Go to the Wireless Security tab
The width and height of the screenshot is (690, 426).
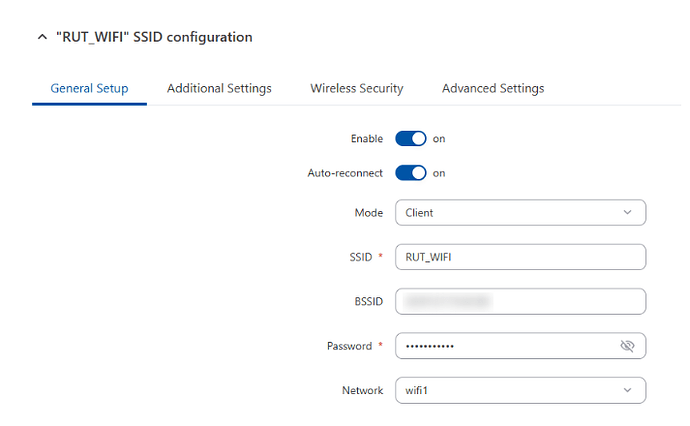pyautogui.click(x=357, y=88)
